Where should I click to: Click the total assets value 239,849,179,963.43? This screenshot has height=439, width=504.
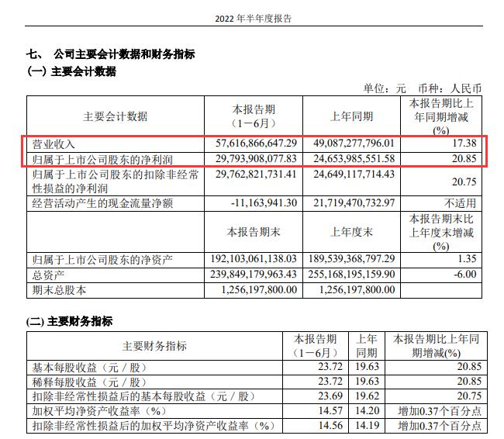(252, 276)
